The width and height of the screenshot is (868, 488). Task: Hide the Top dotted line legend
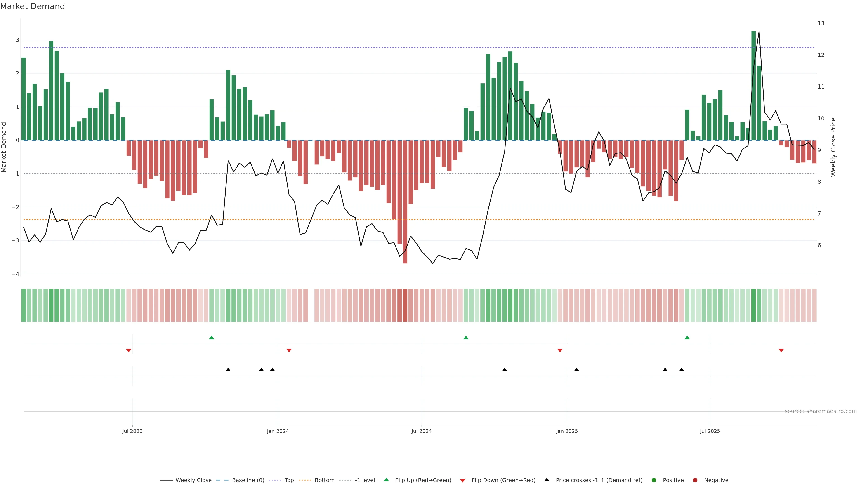coord(289,480)
